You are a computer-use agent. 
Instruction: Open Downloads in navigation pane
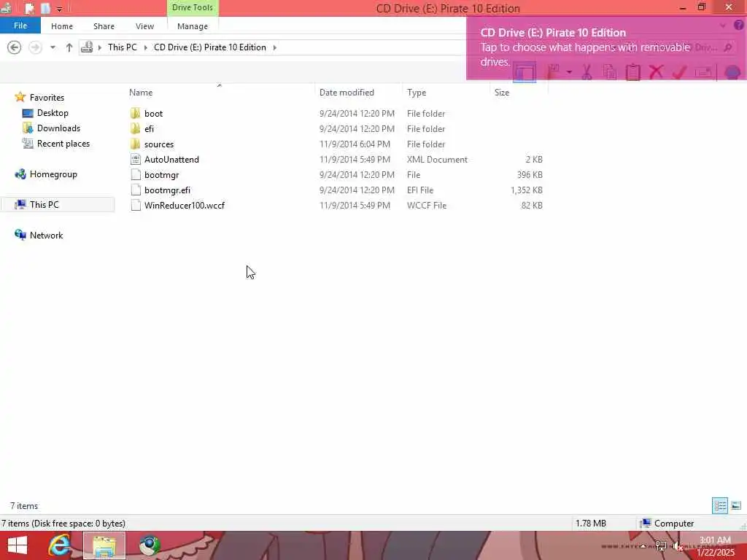pyautogui.click(x=58, y=128)
